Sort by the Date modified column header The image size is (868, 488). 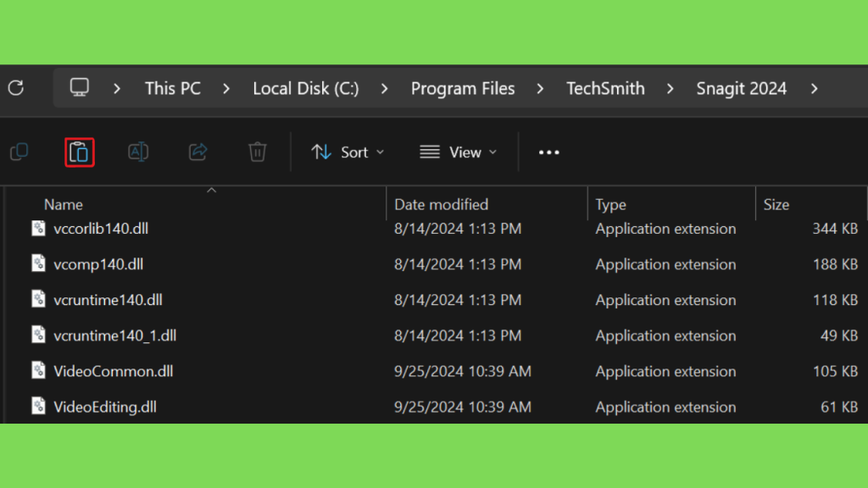[x=441, y=204]
